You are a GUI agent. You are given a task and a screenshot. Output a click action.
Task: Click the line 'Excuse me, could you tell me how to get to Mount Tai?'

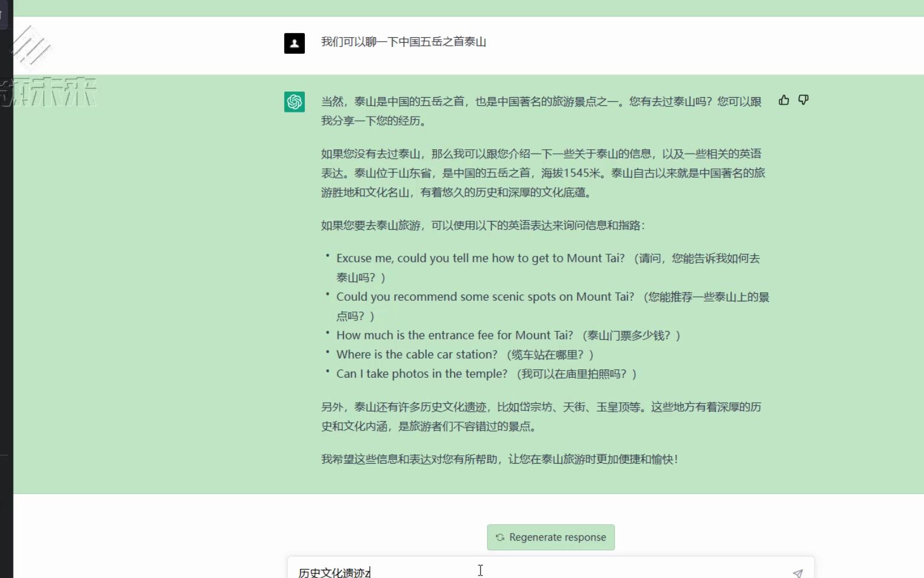(481, 258)
